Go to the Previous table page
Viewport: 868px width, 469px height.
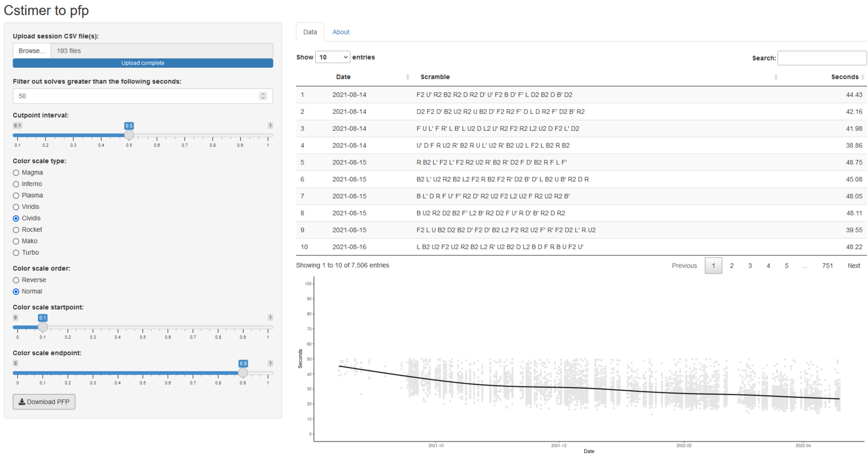point(684,265)
